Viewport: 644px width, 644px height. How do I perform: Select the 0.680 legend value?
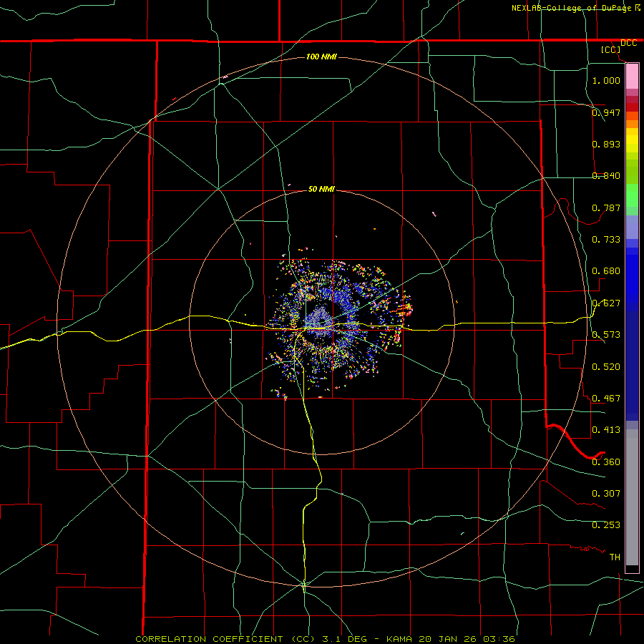(x=606, y=271)
